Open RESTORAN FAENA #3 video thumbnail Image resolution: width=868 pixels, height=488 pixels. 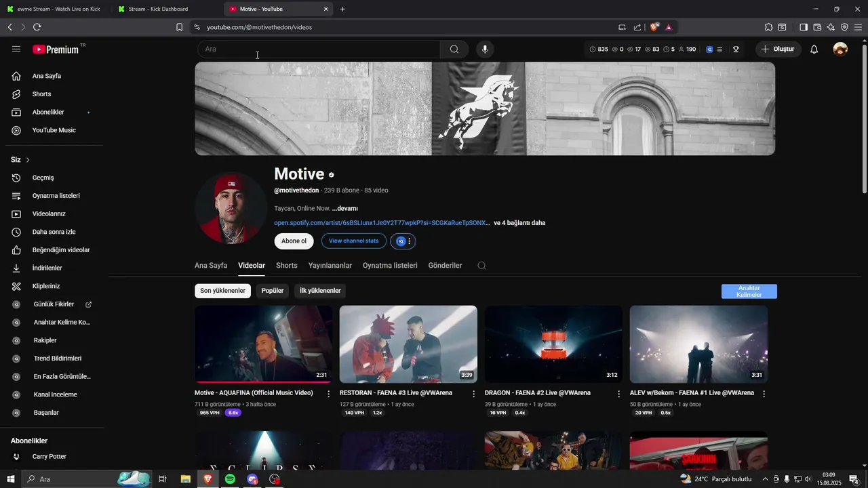(408, 344)
